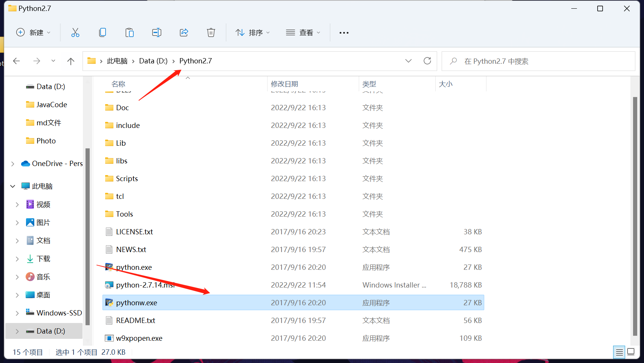The height and width of the screenshot is (363, 644).
Task: Click the Music icon in sidebar
Action: click(30, 277)
